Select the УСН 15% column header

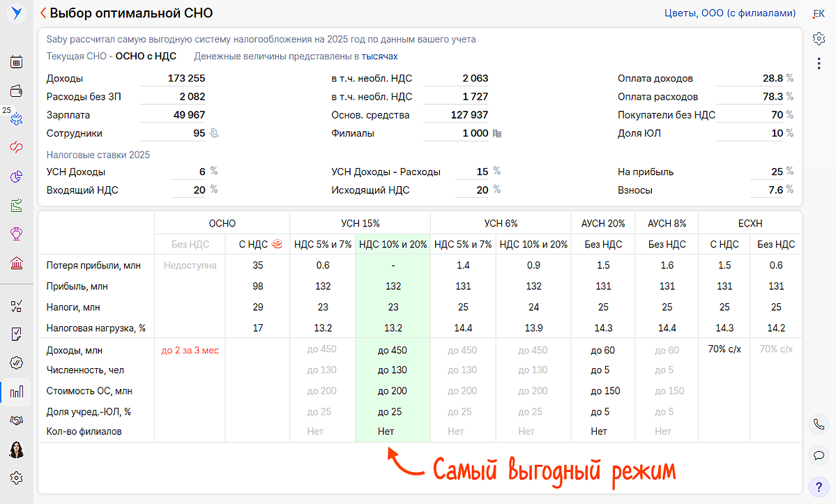[360, 224]
